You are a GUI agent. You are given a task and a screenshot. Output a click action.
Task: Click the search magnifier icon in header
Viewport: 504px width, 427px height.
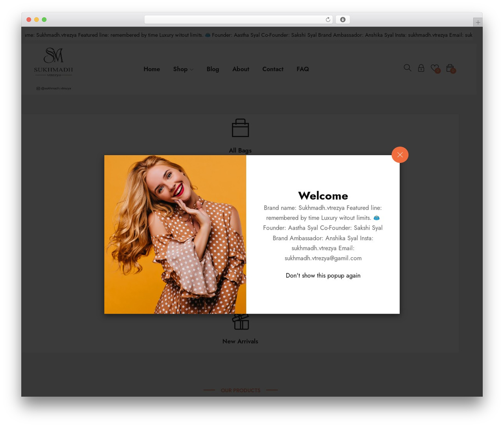pyautogui.click(x=408, y=68)
